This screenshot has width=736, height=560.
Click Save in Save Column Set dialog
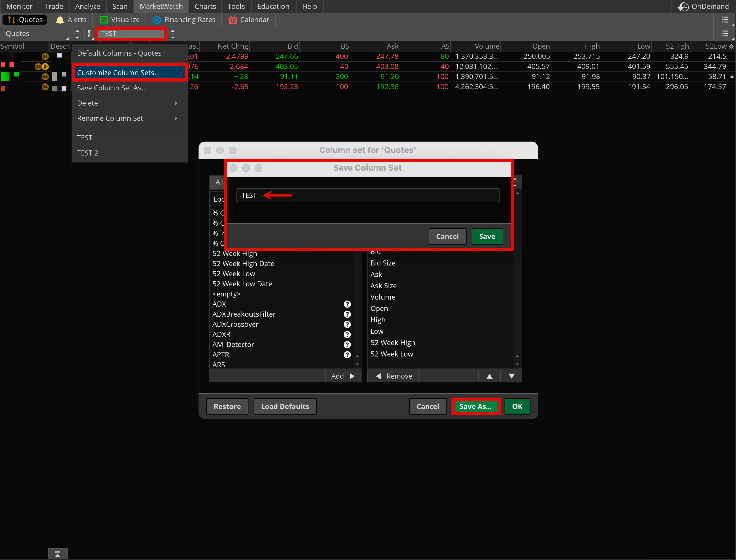click(487, 236)
